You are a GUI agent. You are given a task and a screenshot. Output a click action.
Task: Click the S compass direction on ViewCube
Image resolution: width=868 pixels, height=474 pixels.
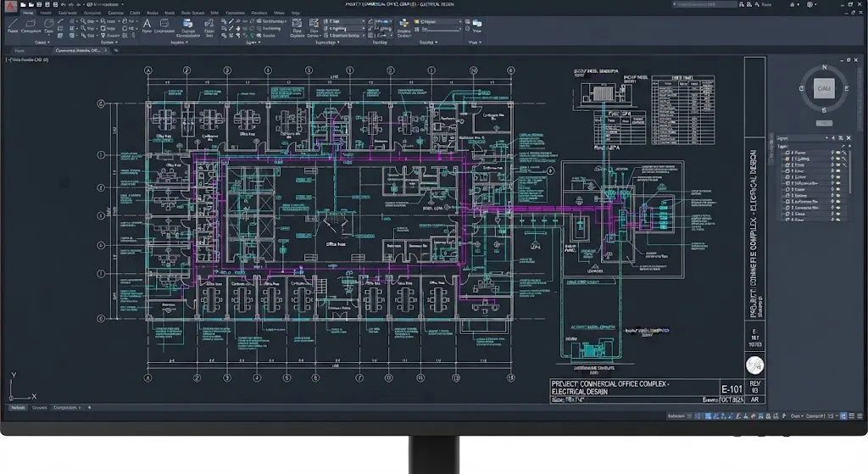click(824, 110)
